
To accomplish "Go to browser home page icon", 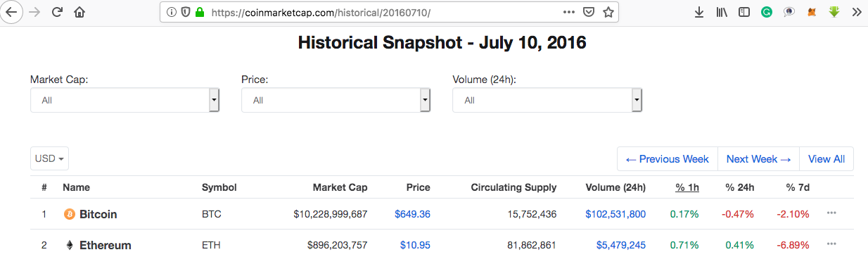I will tap(79, 12).
